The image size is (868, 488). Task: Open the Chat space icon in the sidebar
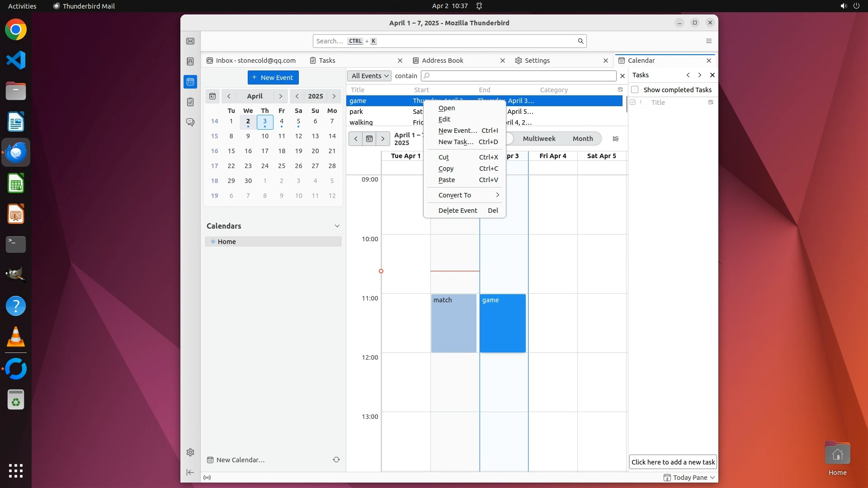190,122
